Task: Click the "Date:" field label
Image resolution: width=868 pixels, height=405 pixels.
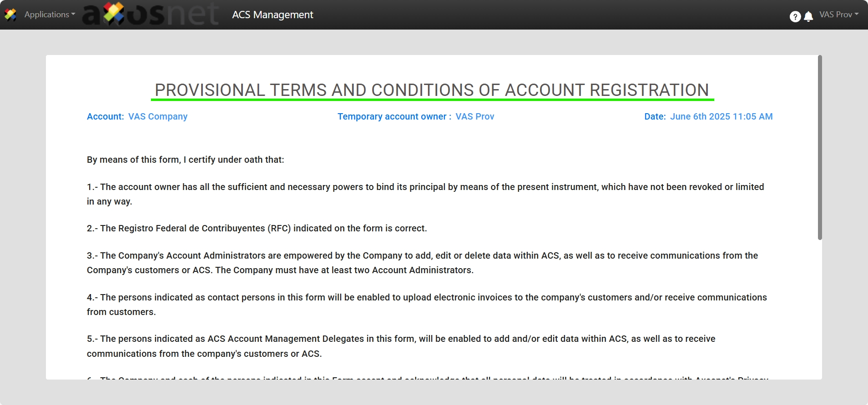Action: (655, 116)
